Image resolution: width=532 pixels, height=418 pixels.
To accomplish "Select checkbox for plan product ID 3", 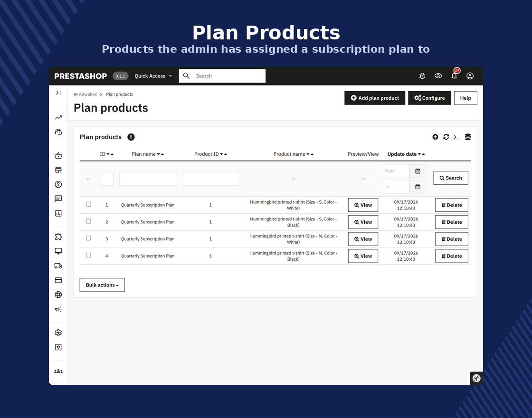I will pyautogui.click(x=88, y=238).
